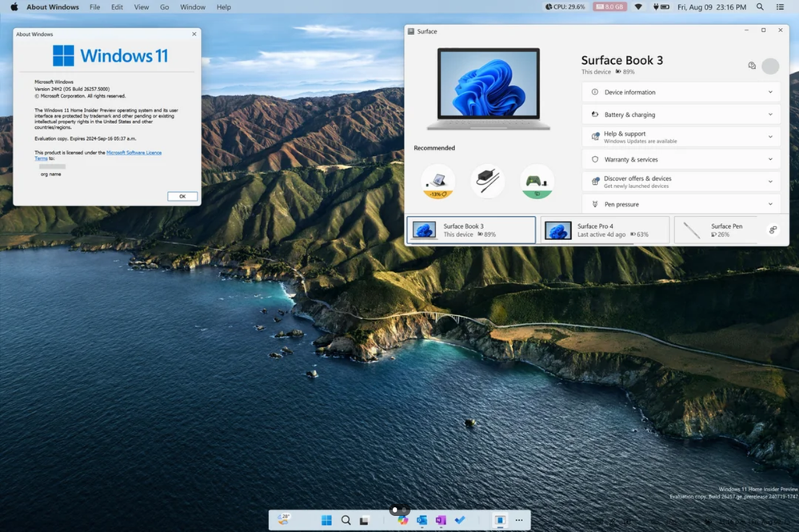Click the link devices icon beside Surface Pen
The width and height of the screenshot is (799, 532).
pos(773,230)
